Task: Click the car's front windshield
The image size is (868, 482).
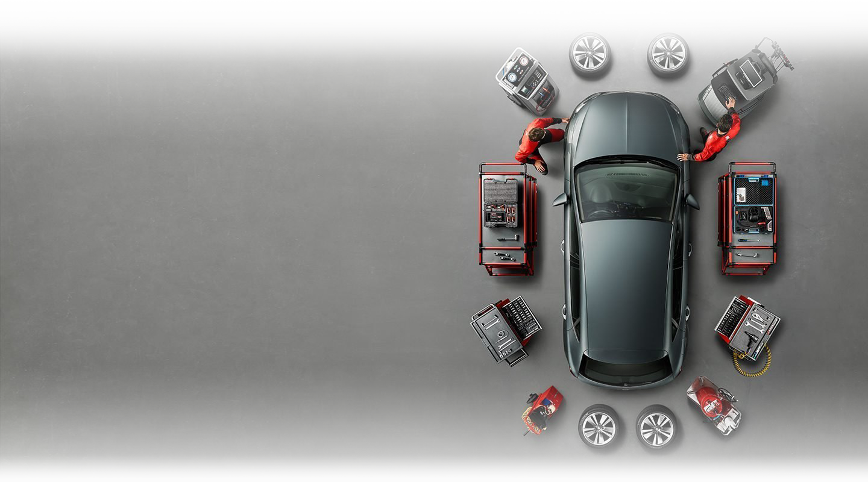Action: pos(626,192)
